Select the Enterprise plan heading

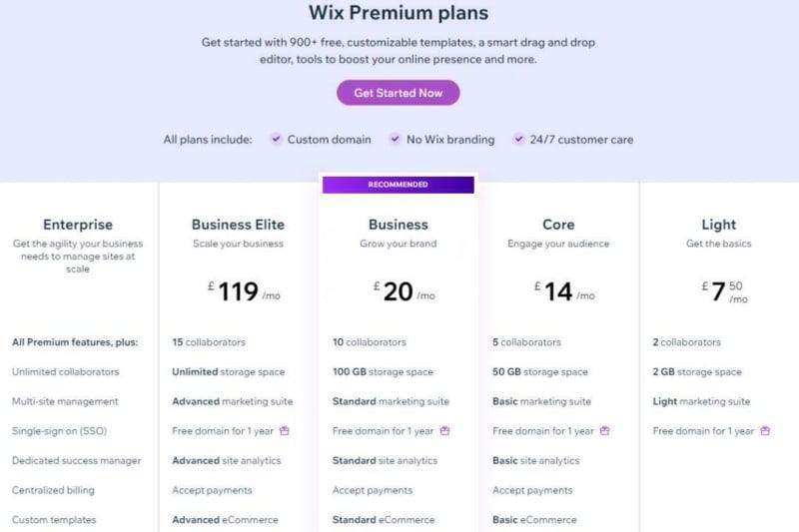coord(78,225)
